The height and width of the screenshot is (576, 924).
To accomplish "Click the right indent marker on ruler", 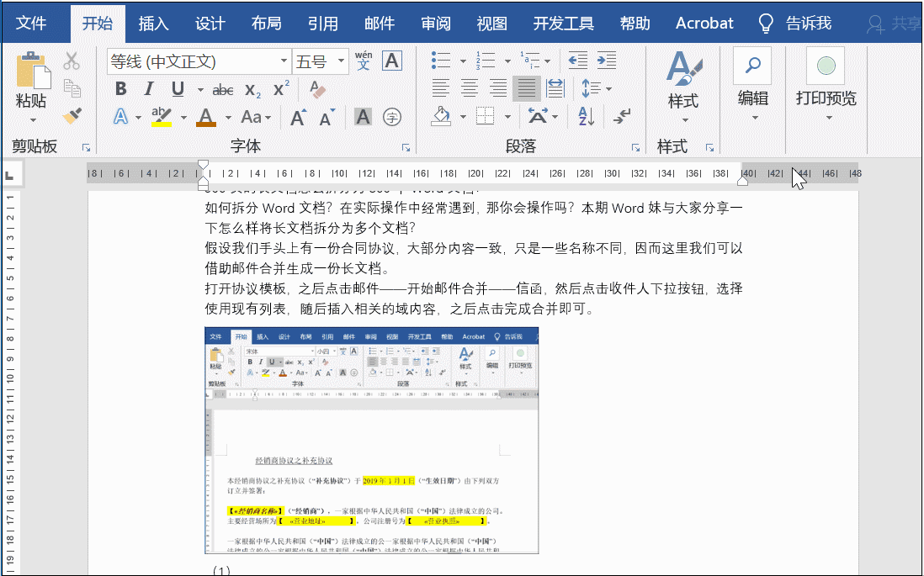I will [742, 182].
